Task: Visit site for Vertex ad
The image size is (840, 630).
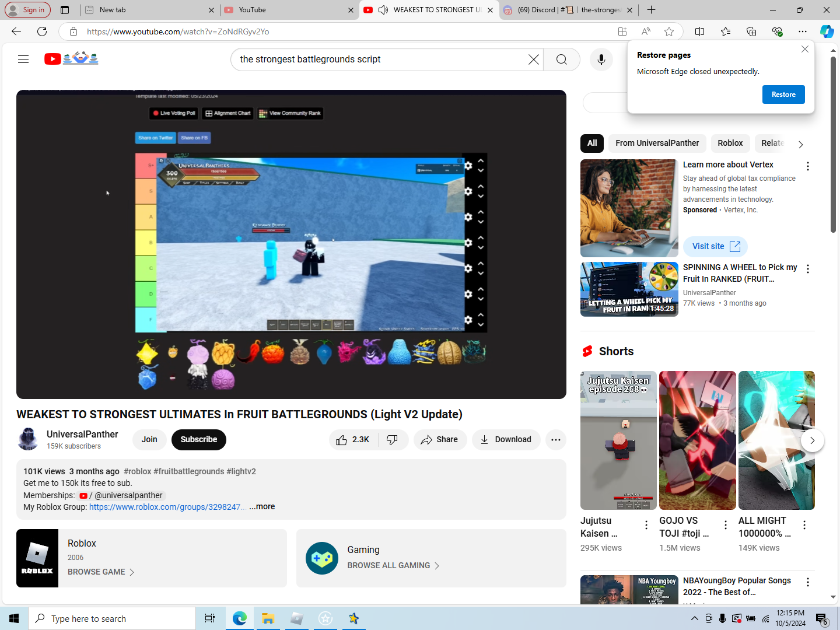Action: [x=715, y=247]
